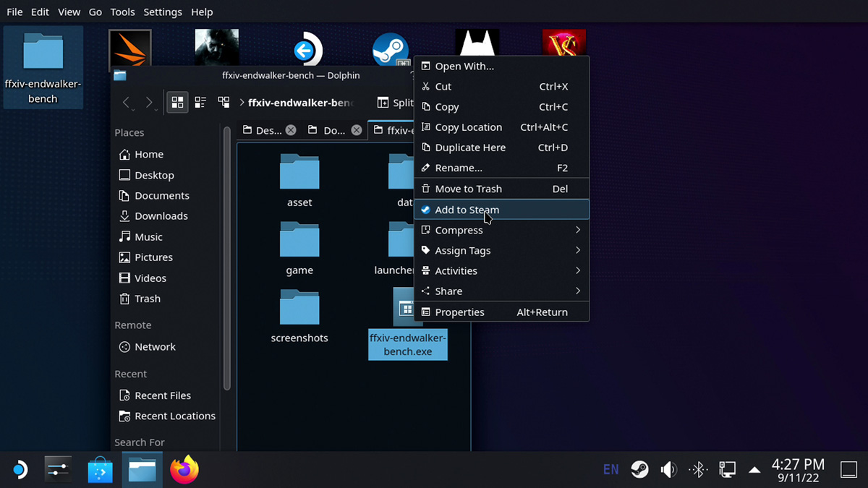Click the VS game icon on desktop
The image size is (868, 488).
[x=564, y=43]
